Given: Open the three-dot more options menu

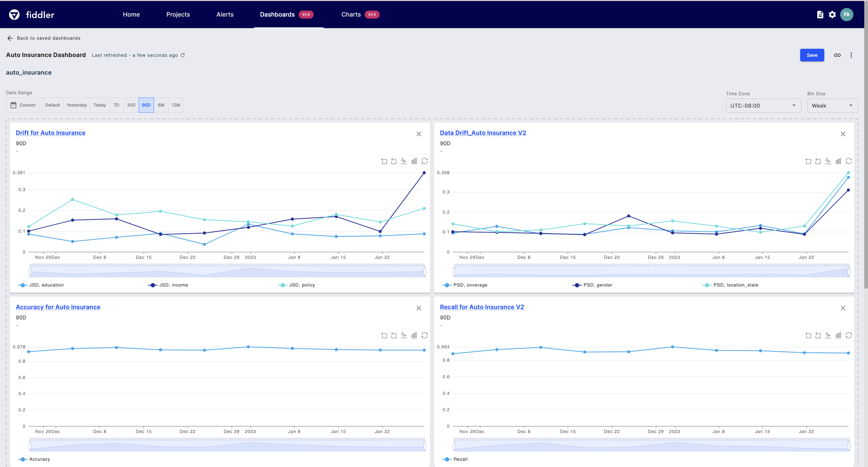Looking at the screenshot, I should click(851, 55).
